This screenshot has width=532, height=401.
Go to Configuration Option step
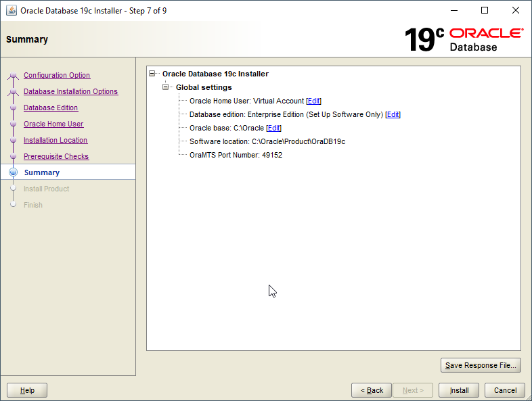pyautogui.click(x=57, y=75)
